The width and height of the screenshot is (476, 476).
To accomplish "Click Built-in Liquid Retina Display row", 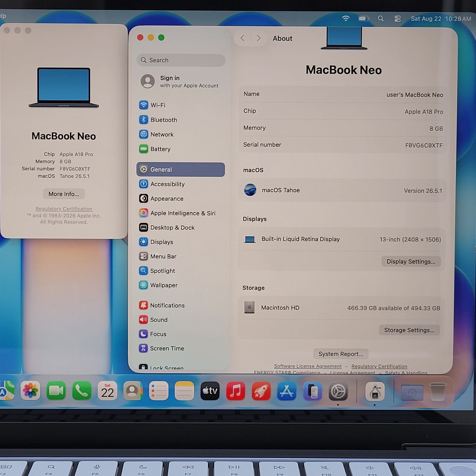I will coord(342,239).
